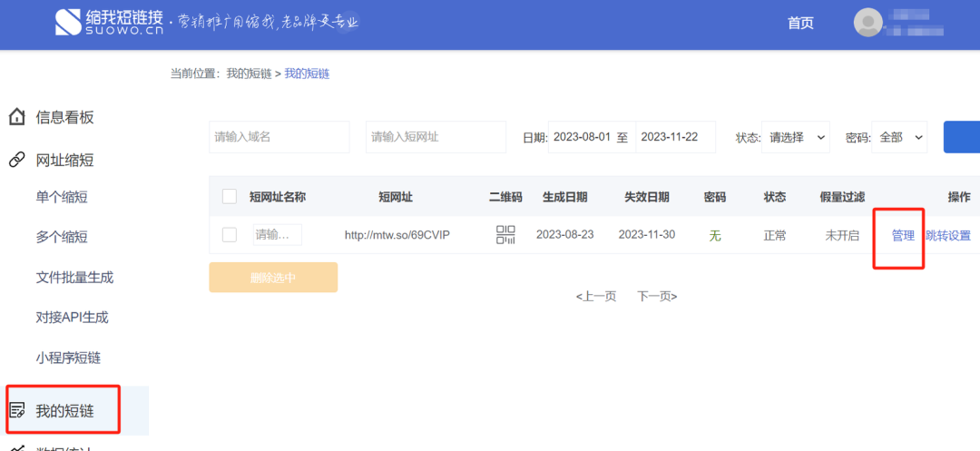Click the 信息看板 home icon
The image size is (980, 451).
pos(16,117)
